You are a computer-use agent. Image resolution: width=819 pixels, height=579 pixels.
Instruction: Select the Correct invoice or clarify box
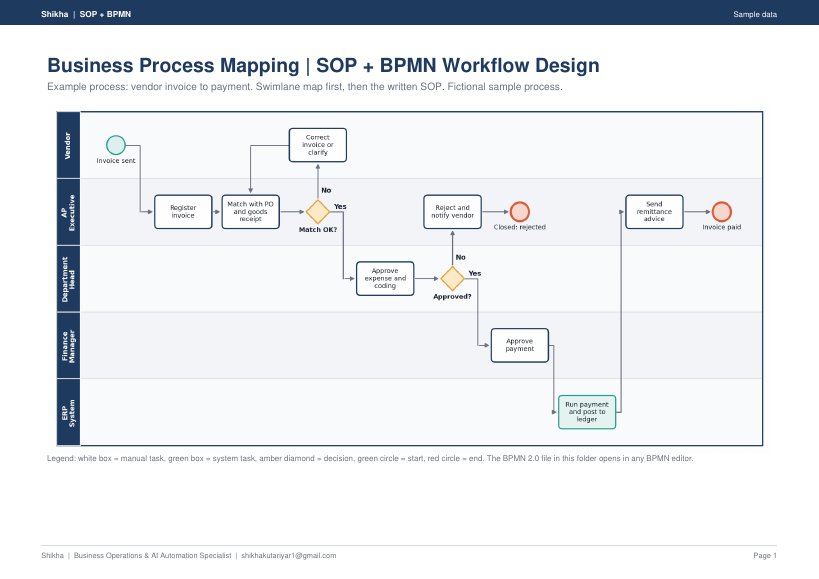(318, 145)
